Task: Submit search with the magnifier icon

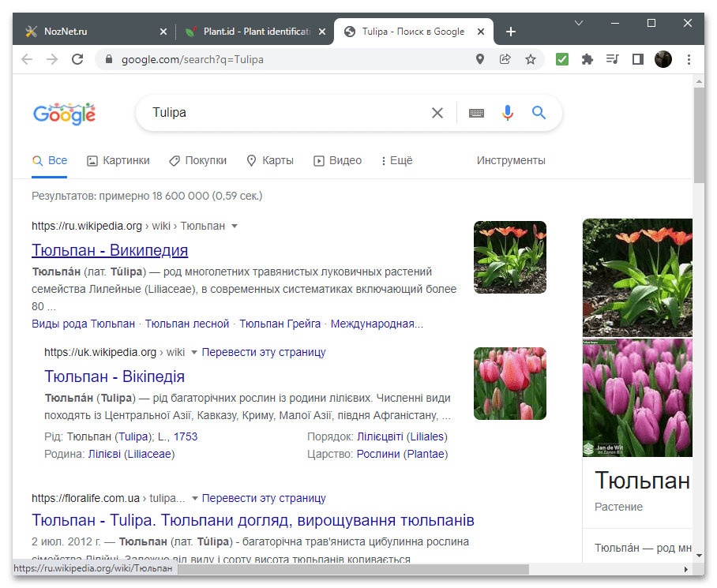Action: [x=539, y=113]
